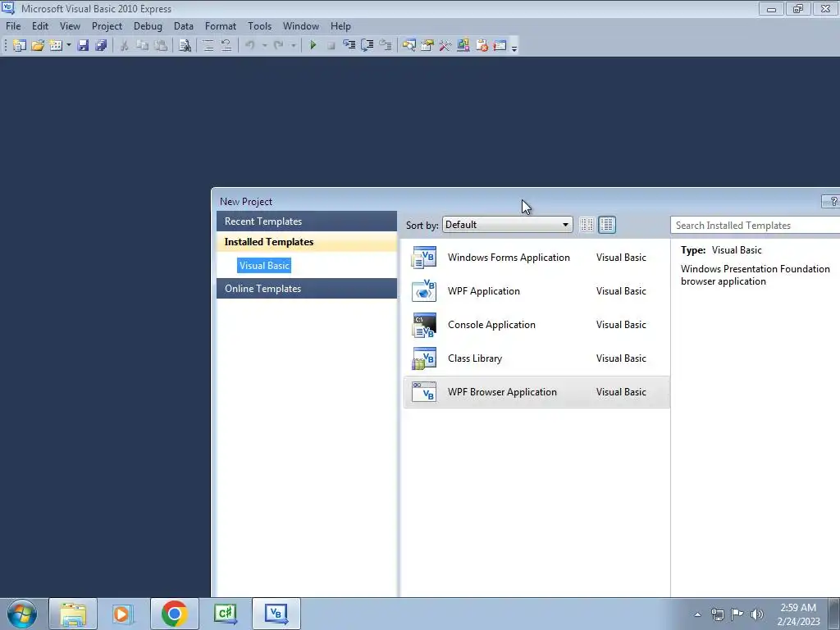The image size is (840, 630).
Task: Click the Undo arrow icon
Action: 250,46
